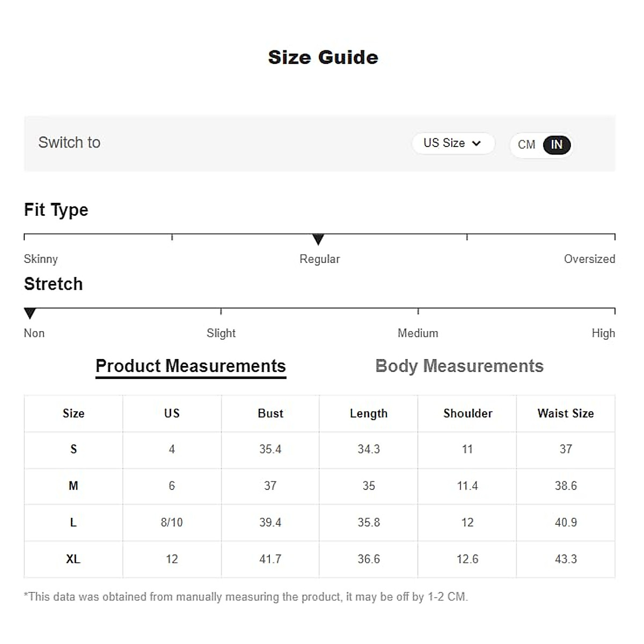Click the Medium stretch label

(418, 333)
